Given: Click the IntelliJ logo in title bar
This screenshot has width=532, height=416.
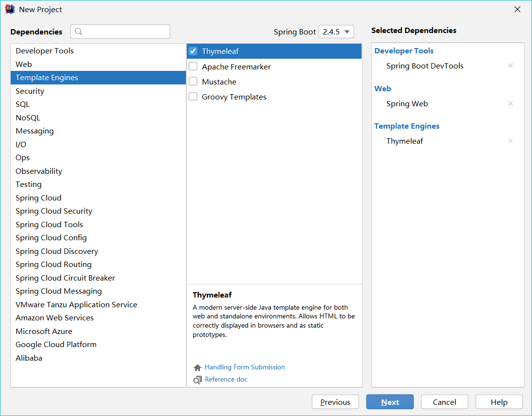Looking at the screenshot, I should [10, 9].
